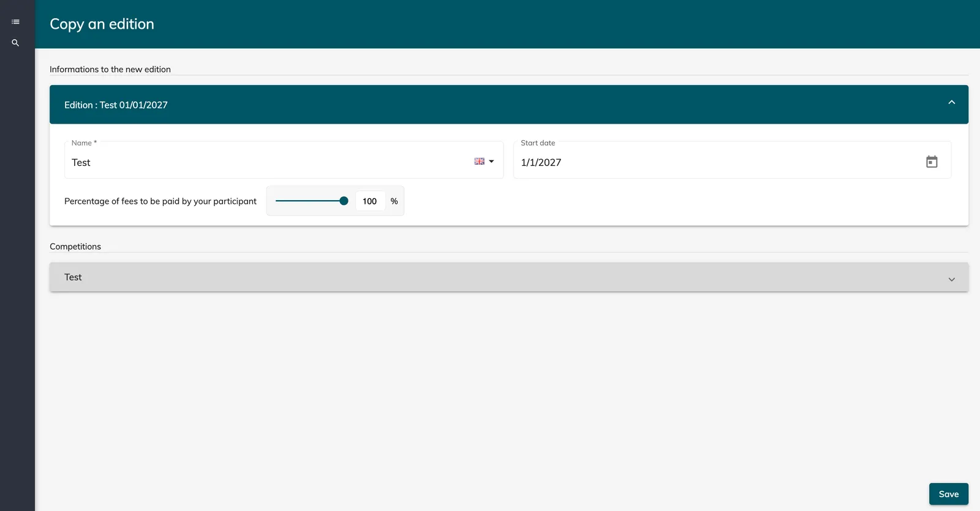Click the Save button

pyautogui.click(x=948, y=494)
